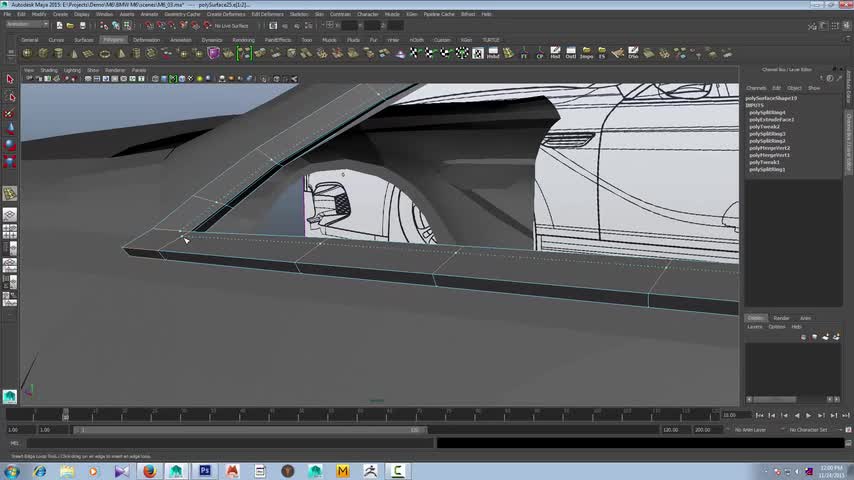Screen dimensions: 854x480
Task: Click the time range slider bar
Action: tap(250, 430)
